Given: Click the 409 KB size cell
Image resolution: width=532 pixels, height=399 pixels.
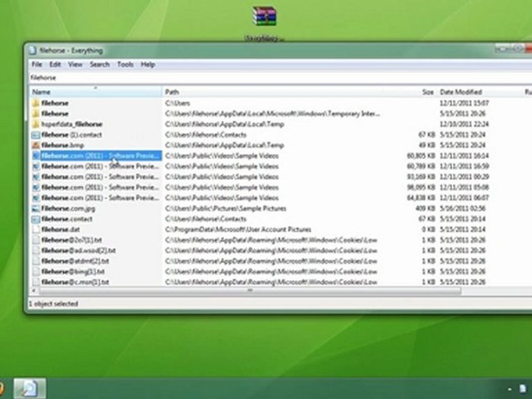Looking at the screenshot, I should pyautogui.click(x=425, y=208).
